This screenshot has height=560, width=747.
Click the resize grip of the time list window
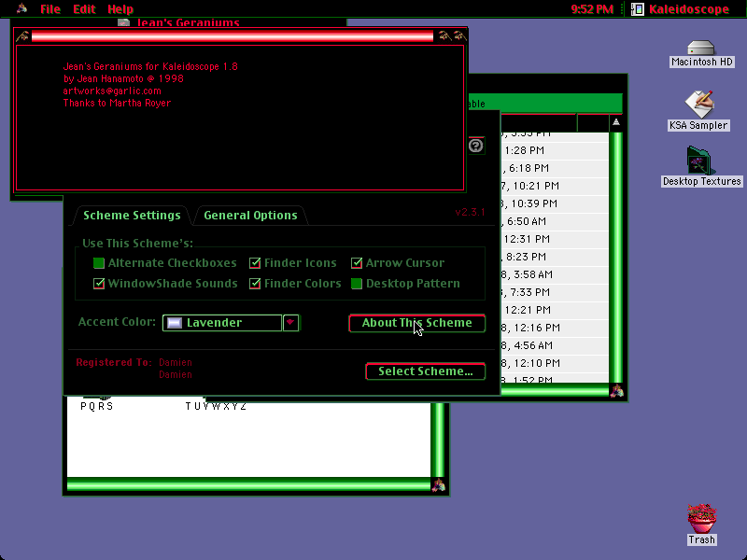tap(616, 391)
